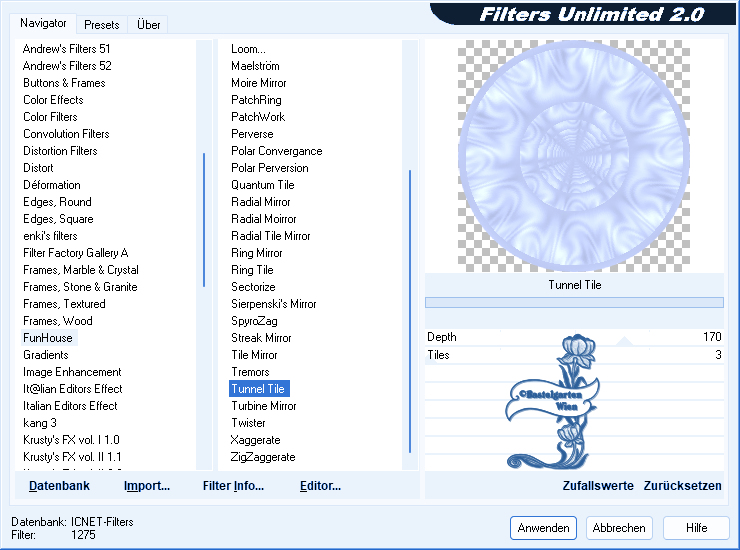Click Zufallswerte to randomize settings

coord(598,486)
